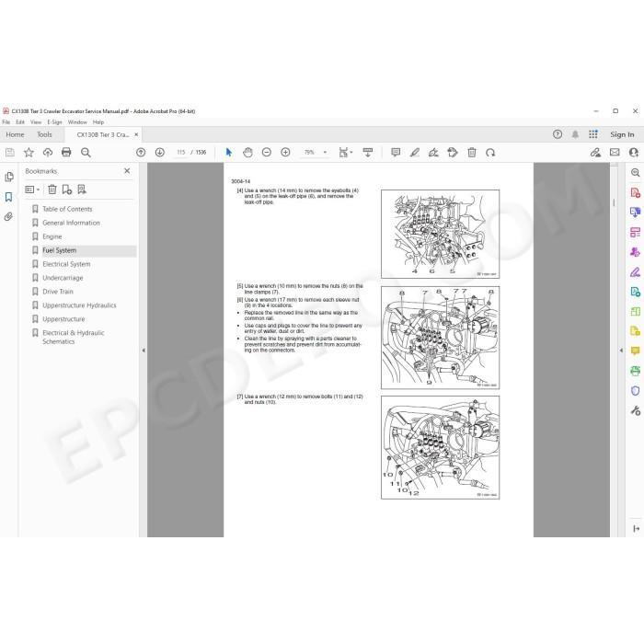
Task: Jump to Electrical System bookmark
Action: tap(66, 264)
